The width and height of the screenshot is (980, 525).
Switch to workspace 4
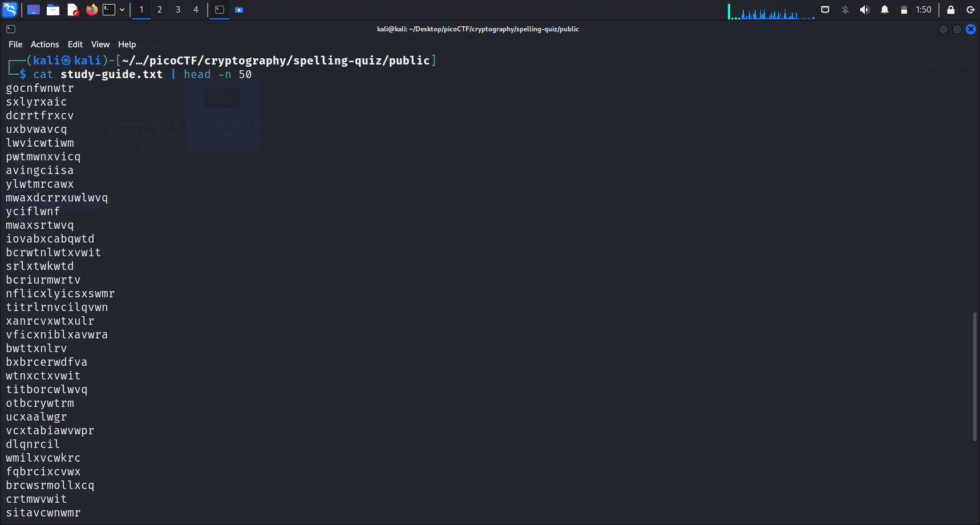(x=196, y=10)
